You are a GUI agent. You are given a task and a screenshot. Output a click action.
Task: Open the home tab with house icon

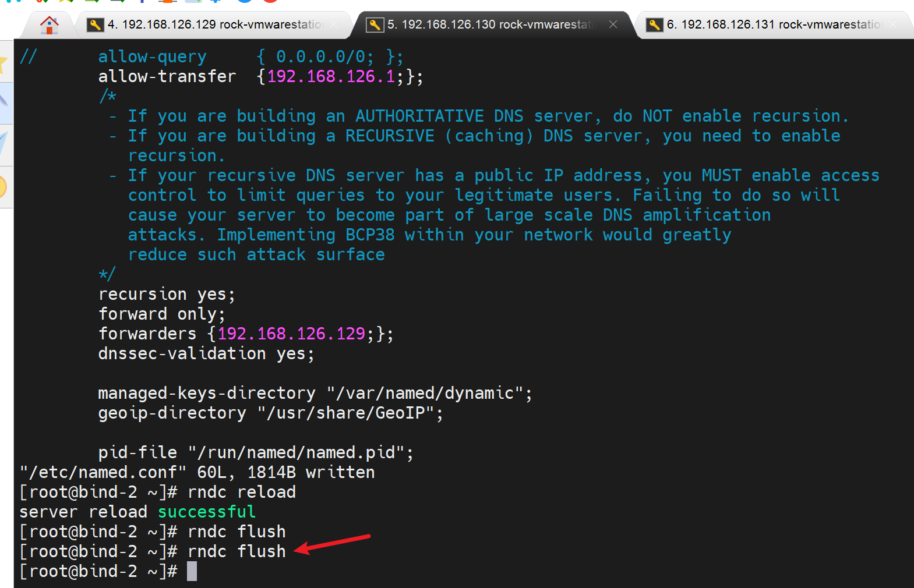click(49, 25)
